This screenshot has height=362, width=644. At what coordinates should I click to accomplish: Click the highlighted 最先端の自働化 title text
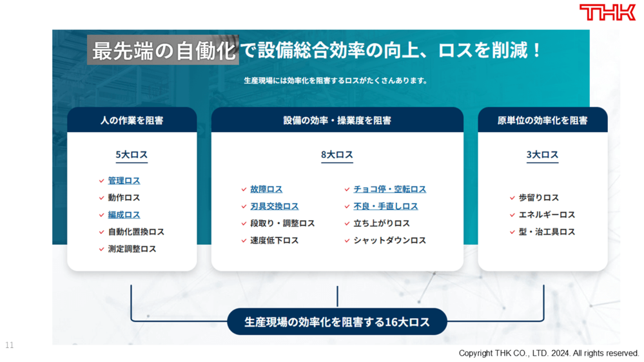(163, 50)
